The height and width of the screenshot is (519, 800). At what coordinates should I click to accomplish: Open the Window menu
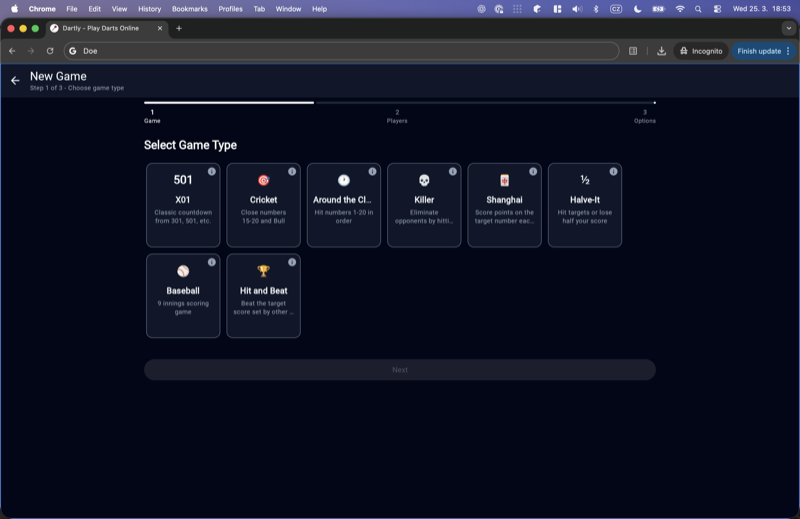click(x=288, y=9)
